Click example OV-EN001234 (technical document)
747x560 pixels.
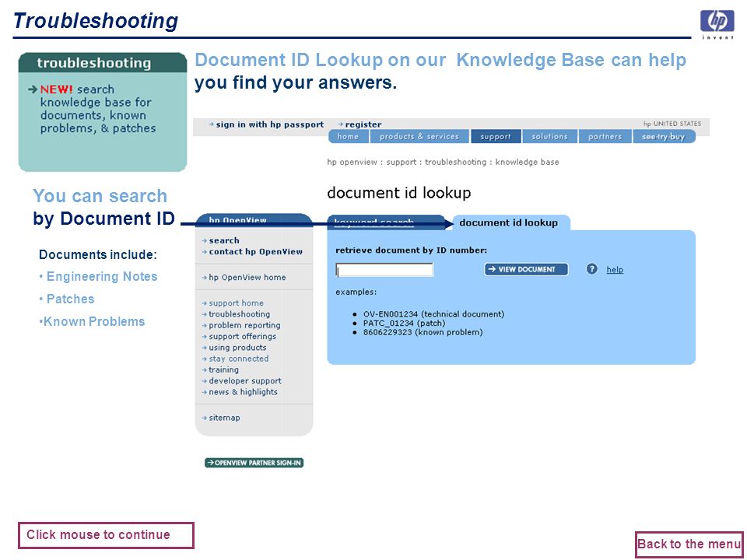[433, 314]
